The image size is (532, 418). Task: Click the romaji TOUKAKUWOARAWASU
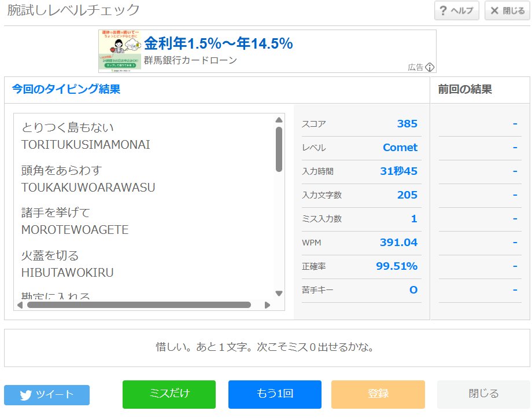pyautogui.click(x=88, y=188)
